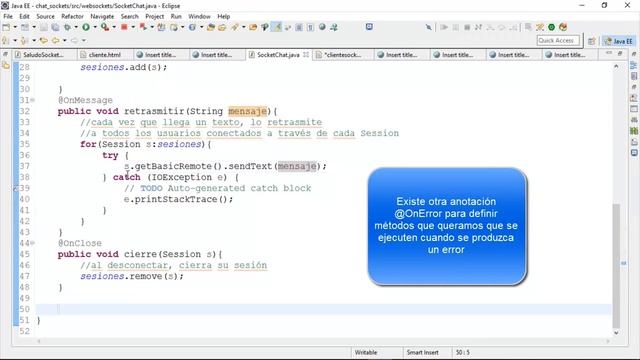640x360 pixels.
Task: Click the Step Return debug icon
Action: [x=513, y=27]
